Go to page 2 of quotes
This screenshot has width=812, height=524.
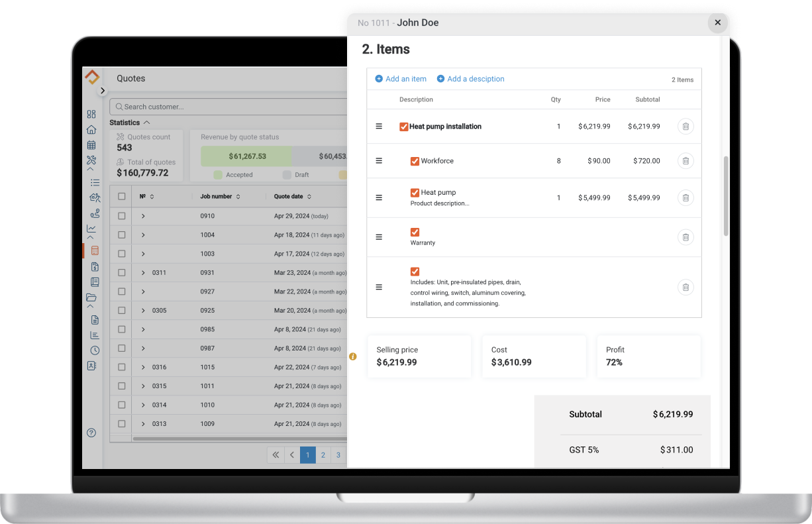(x=323, y=455)
